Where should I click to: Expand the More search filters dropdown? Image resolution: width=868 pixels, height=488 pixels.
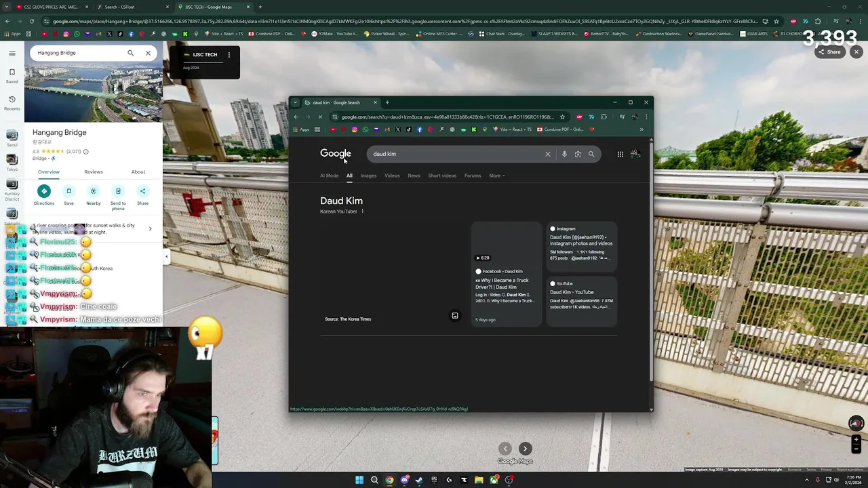[497, 176]
